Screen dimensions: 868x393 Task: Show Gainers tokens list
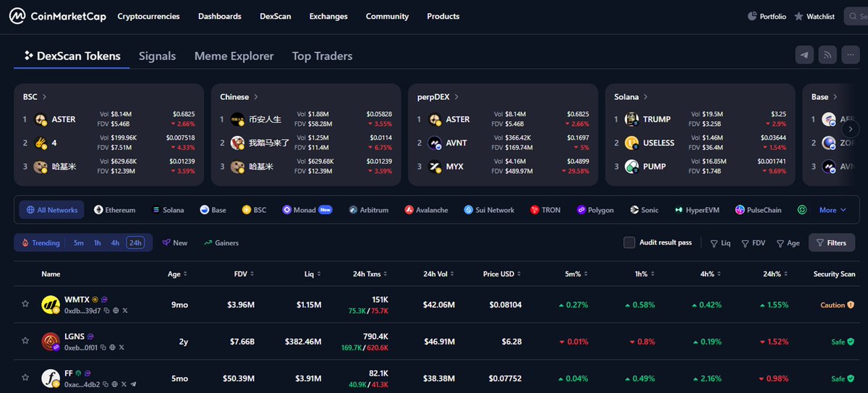point(221,243)
